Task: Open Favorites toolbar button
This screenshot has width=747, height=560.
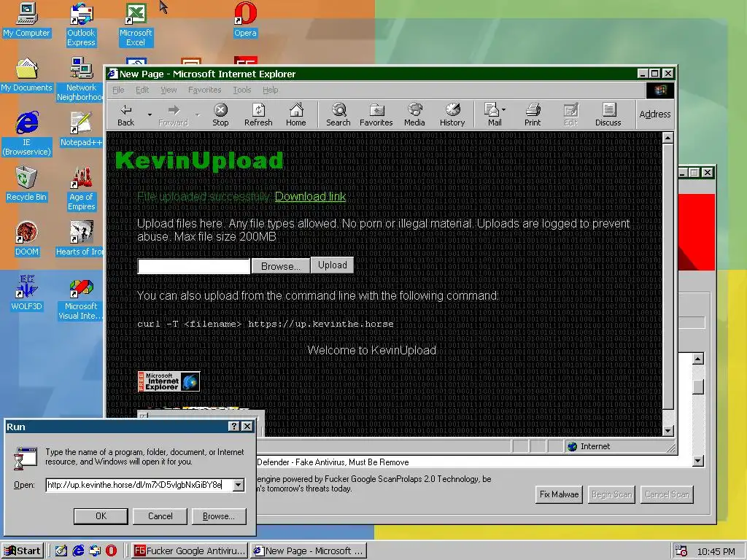Action: 376,114
